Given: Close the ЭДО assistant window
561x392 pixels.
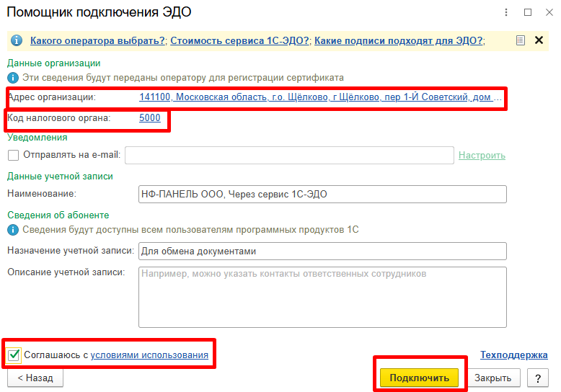Looking at the screenshot, I should (x=549, y=12).
